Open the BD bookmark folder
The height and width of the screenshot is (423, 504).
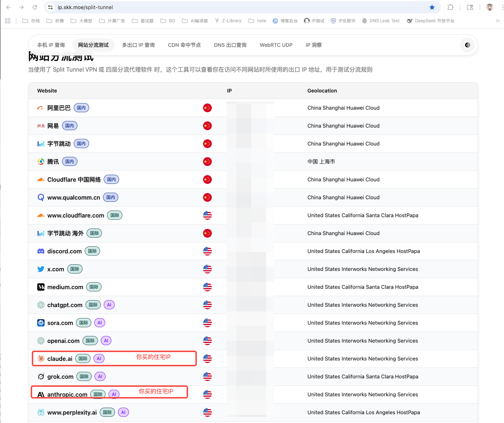[x=168, y=21]
